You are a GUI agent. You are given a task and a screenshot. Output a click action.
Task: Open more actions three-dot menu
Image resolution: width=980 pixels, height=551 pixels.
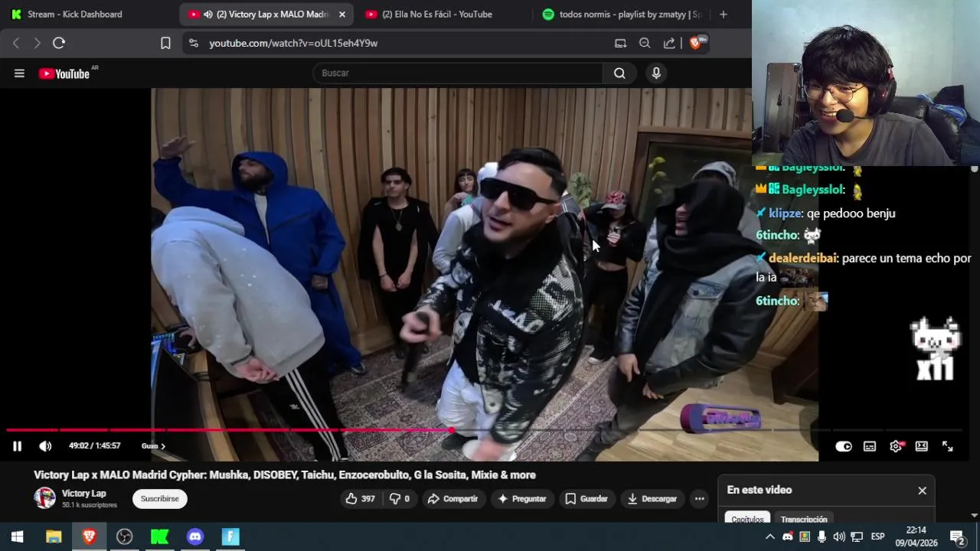point(699,499)
